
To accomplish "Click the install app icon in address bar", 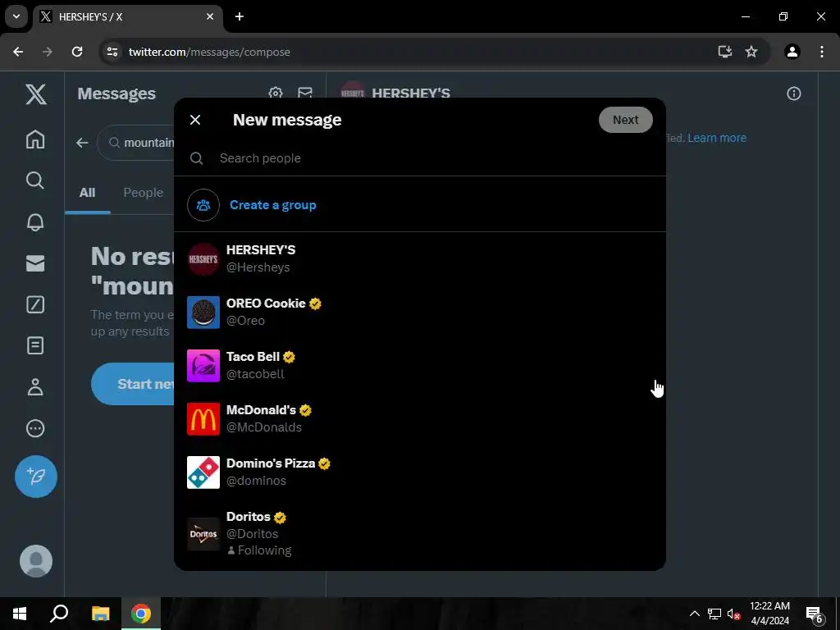I will tap(725, 52).
